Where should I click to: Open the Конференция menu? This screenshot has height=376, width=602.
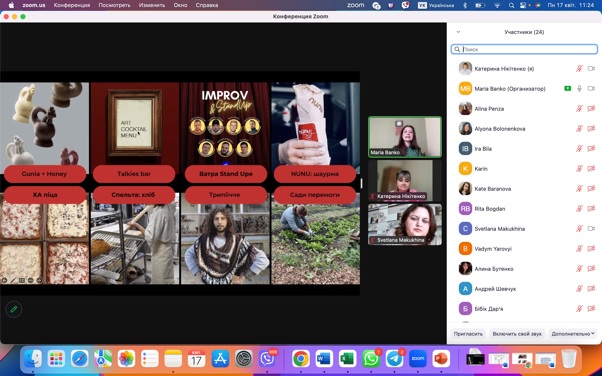72,5
